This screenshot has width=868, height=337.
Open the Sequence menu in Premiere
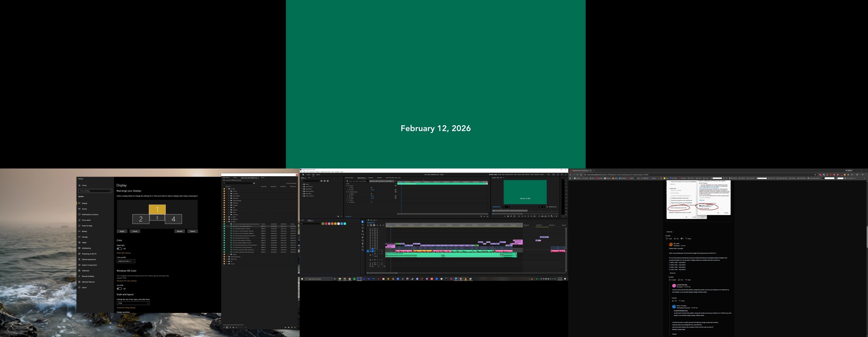coord(312,172)
